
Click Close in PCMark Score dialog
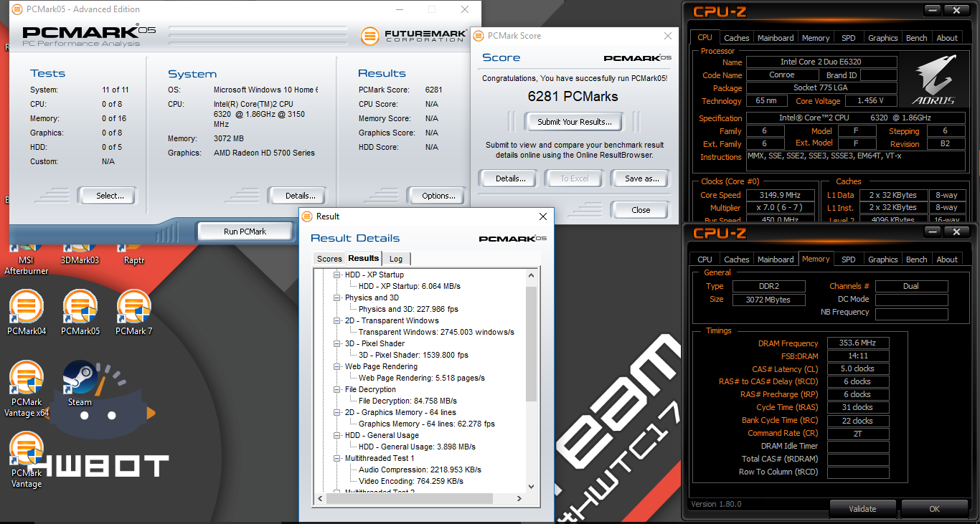[x=641, y=210]
